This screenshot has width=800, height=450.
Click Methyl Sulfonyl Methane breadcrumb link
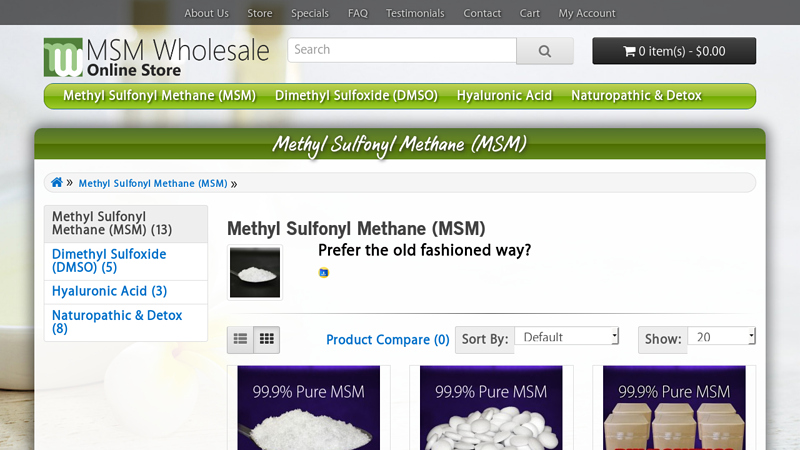(x=153, y=183)
